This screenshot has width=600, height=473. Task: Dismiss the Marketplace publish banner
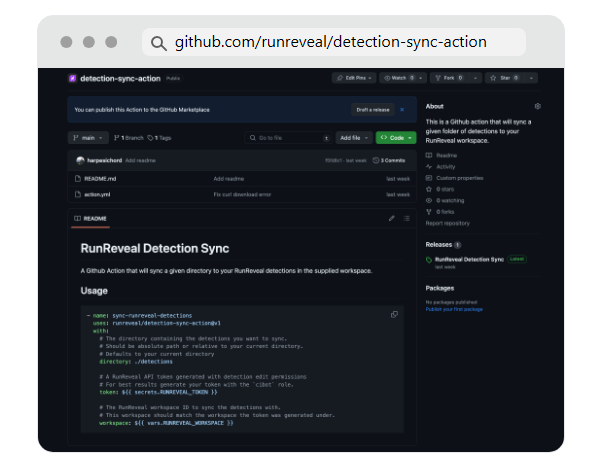pos(402,110)
